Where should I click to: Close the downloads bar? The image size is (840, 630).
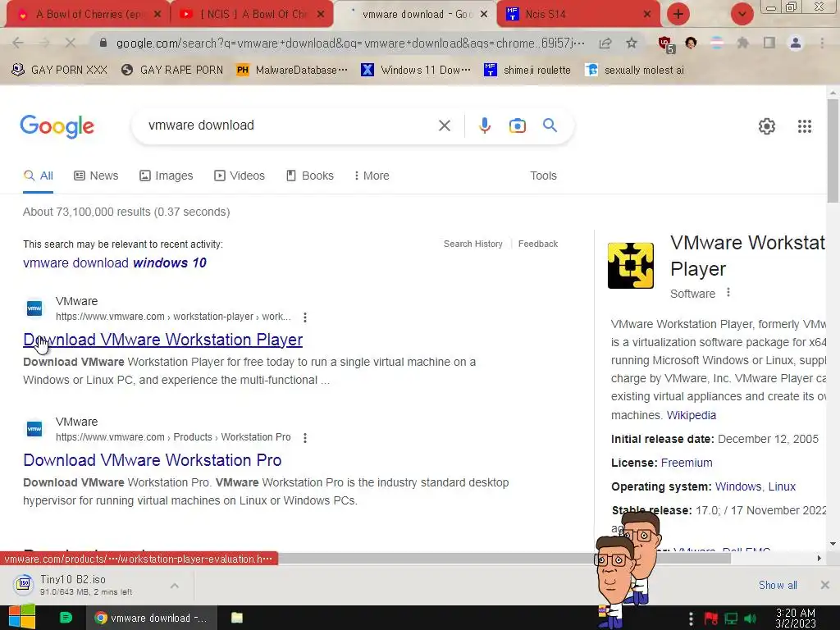pyautogui.click(x=825, y=585)
